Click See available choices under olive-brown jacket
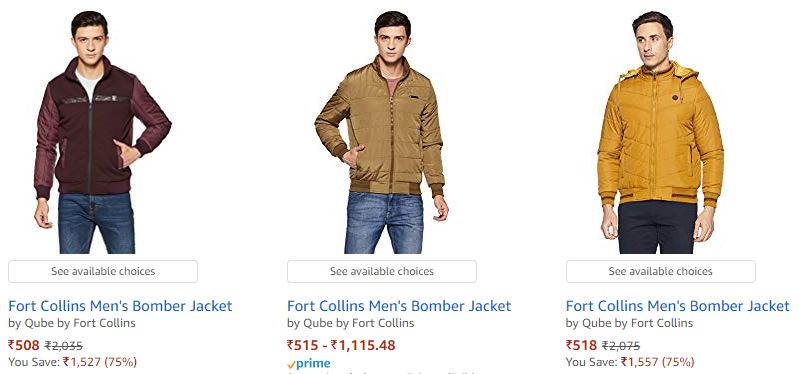 tap(382, 272)
